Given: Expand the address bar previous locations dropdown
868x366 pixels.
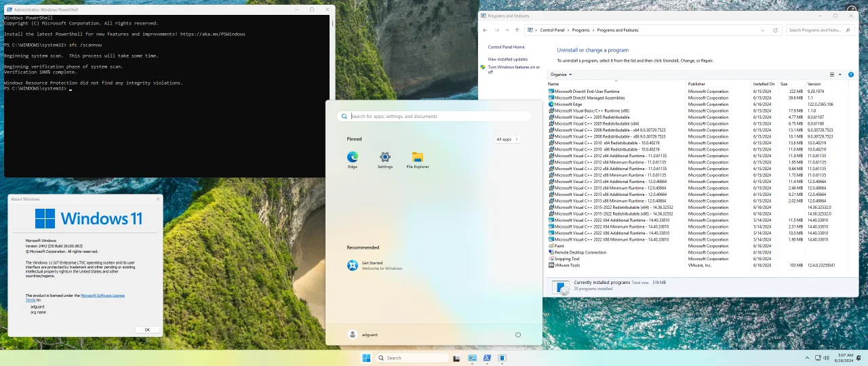Looking at the screenshot, I should [764, 30].
